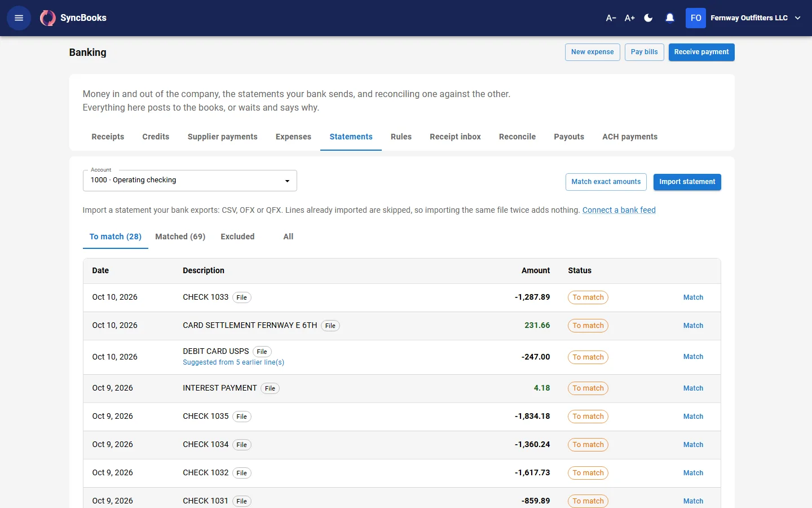Increase font size with A+ icon
The width and height of the screenshot is (812, 508).
pos(630,18)
